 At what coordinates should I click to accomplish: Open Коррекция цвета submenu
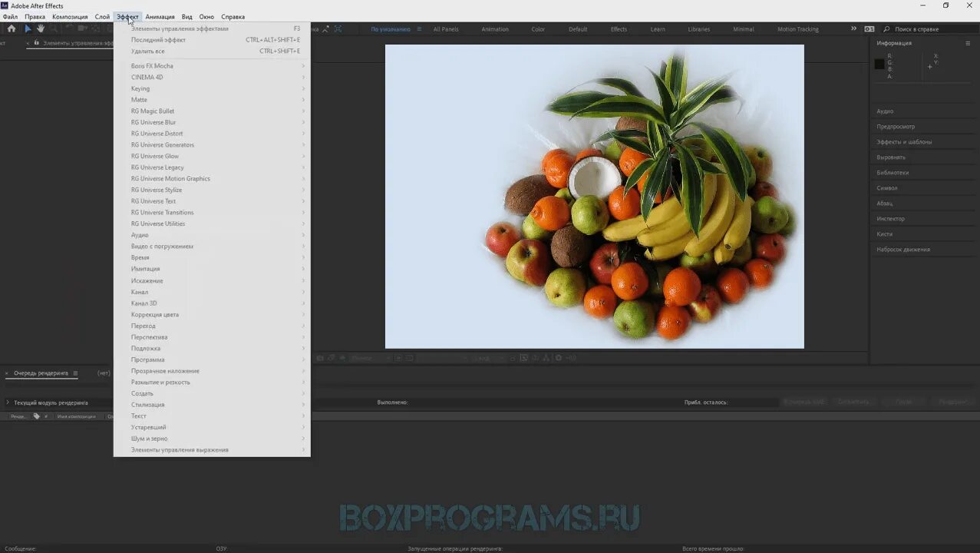(x=212, y=314)
